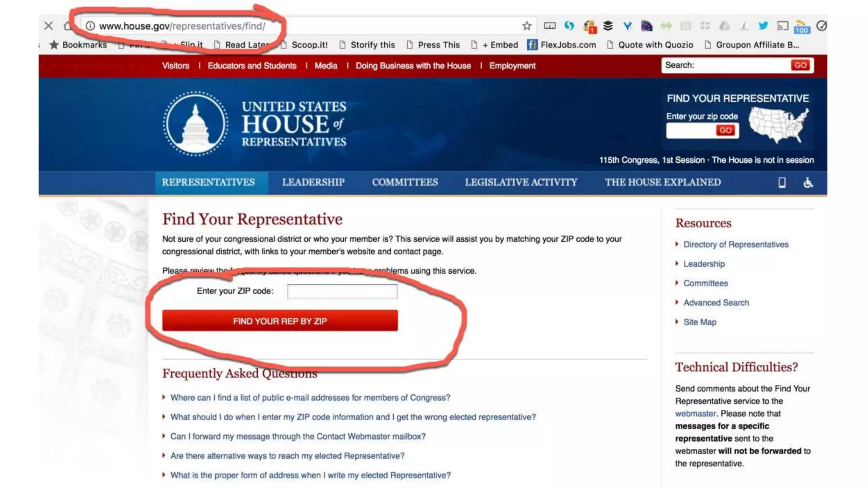Open the RSS feed extension showing 100
The image size is (868, 488).
tap(801, 27)
